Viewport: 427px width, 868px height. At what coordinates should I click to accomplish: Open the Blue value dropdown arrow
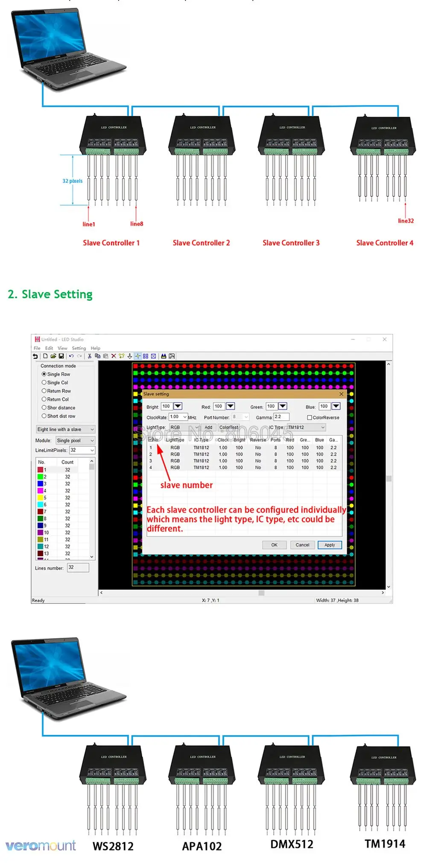[336, 406]
